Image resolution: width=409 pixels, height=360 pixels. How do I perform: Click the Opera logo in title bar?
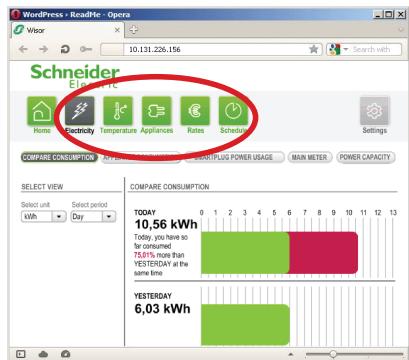(x=15, y=14)
